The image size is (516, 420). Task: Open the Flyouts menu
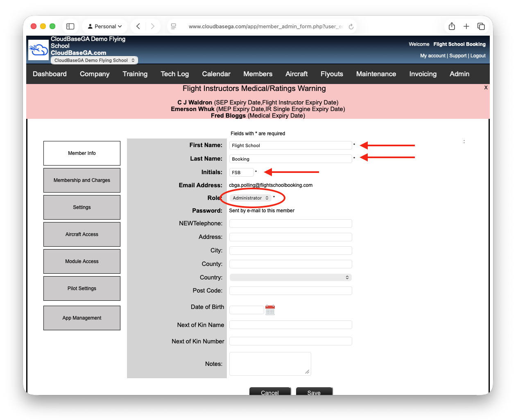332,74
